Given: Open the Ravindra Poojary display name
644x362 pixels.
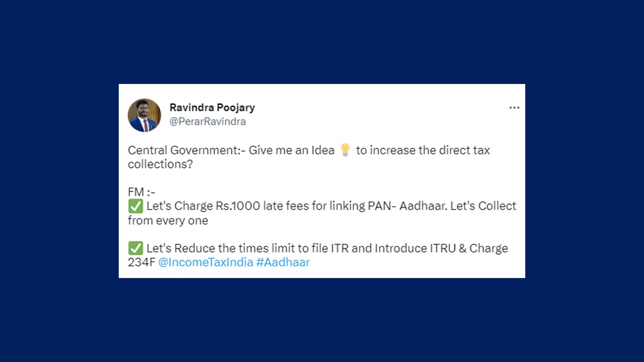Looking at the screenshot, I should (x=212, y=108).
